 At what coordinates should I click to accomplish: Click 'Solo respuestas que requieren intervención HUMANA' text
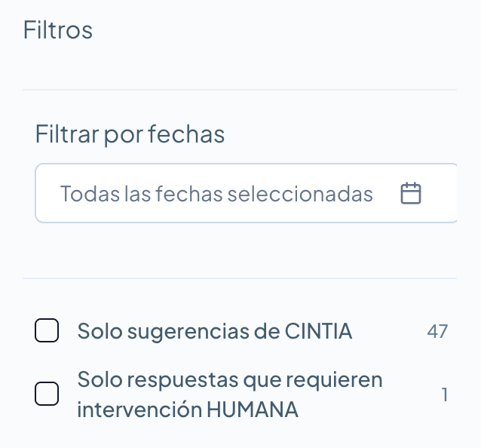click(x=230, y=394)
